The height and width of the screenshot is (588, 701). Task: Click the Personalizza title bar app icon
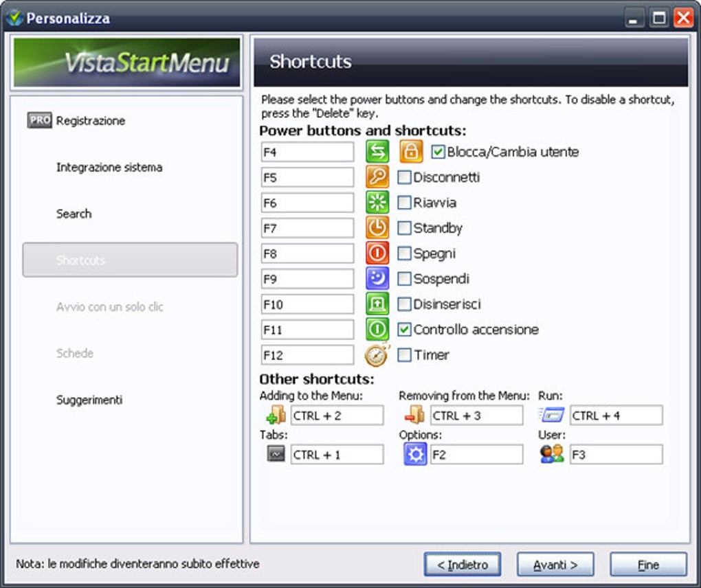14,18
